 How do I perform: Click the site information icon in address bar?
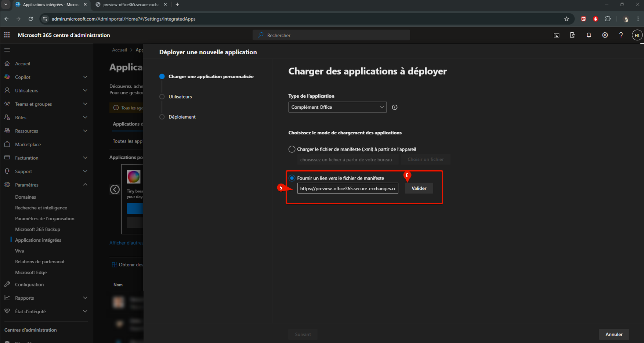pyautogui.click(x=45, y=19)
